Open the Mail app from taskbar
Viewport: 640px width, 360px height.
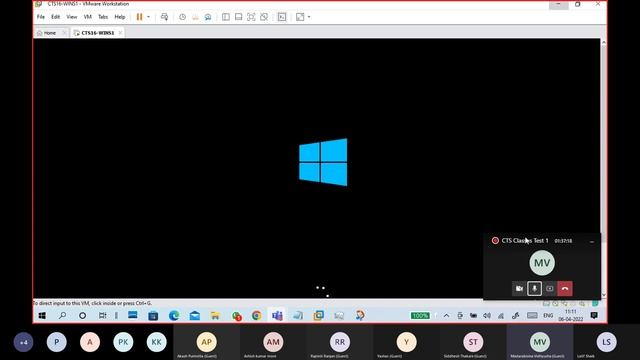coord(195,315)
